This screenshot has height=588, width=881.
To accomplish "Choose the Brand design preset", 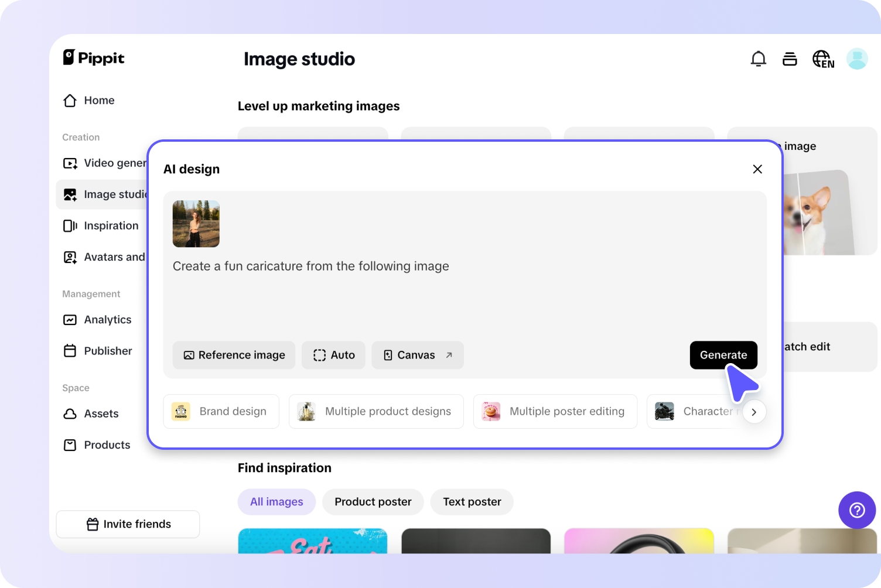I will pyautogui.click(x=221, y=412).
